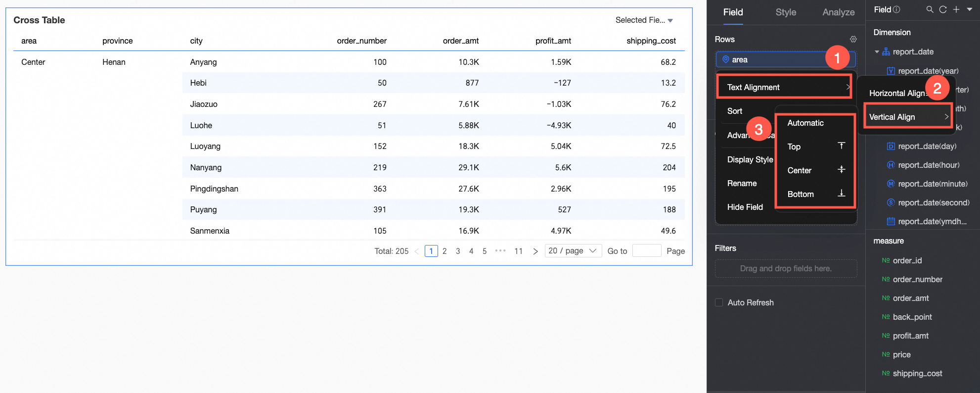
Task: Click the back_point number type icon
Action: pyautogui.click(x=886, y=317)
